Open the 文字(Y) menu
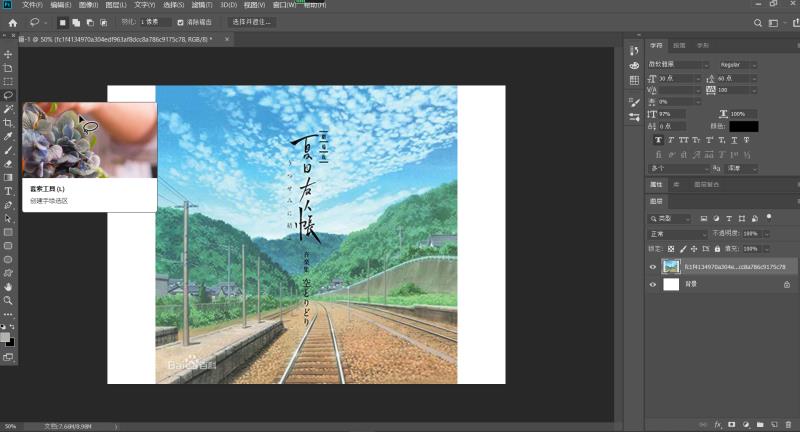Image resolution: width=800 pixels, height=432 pixels. [144, 5]
